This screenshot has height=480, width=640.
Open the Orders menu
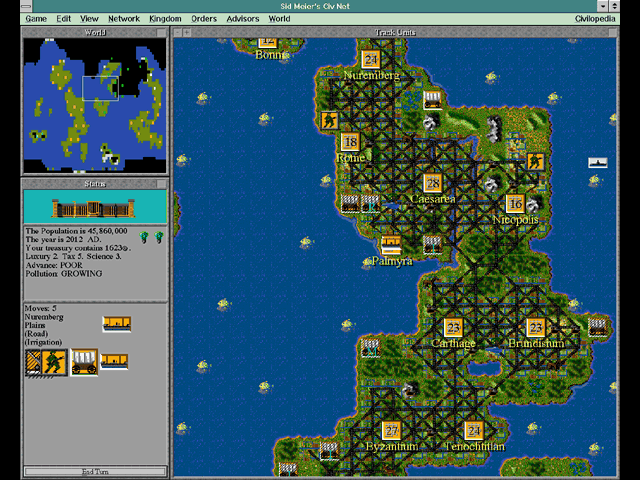click(x=204, y=19)
